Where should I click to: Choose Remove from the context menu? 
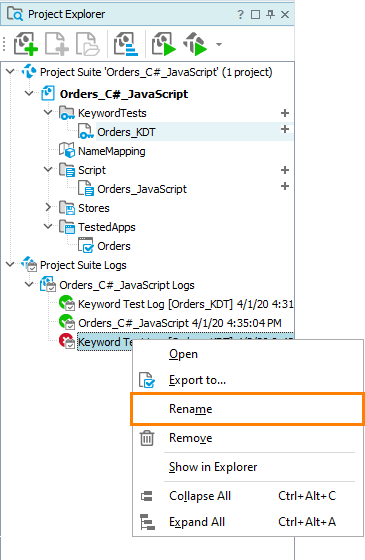click(248, 438)
